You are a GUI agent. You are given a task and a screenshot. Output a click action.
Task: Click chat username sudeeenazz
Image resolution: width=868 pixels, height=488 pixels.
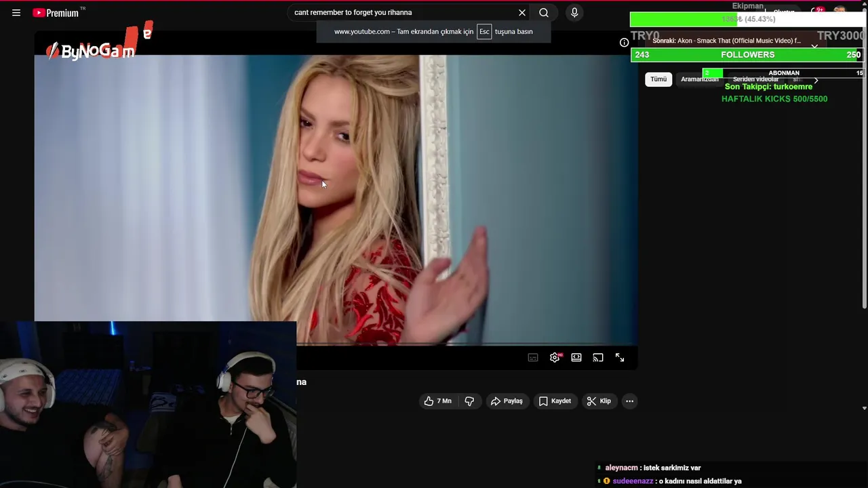click(633, 481)
